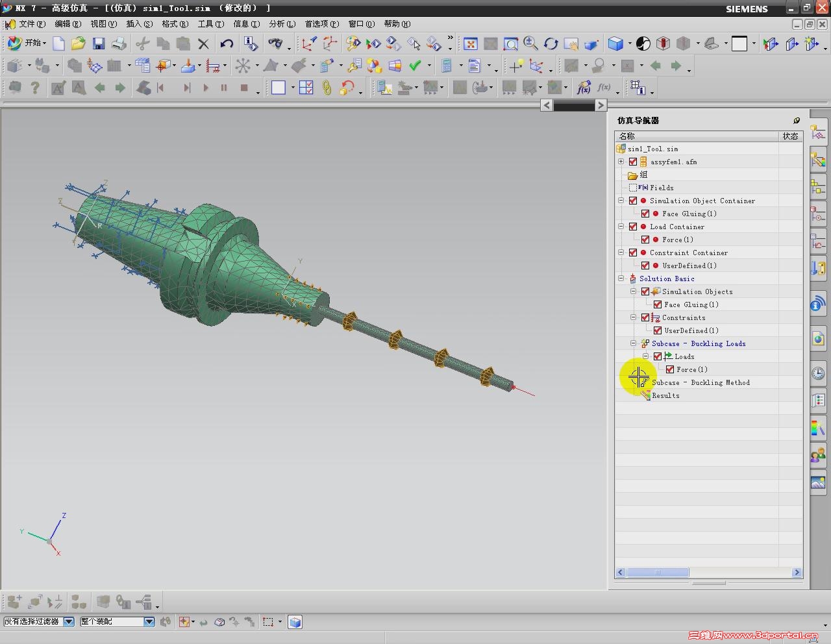Click the binoculars find icon
The height and width of the screenshot is (644, 831).
tap(275, 43)
